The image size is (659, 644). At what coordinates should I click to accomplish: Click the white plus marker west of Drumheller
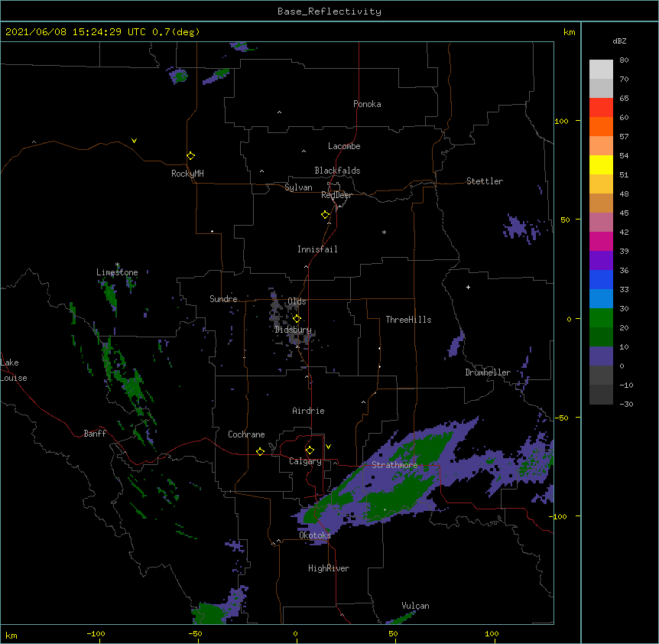[468, 287]
